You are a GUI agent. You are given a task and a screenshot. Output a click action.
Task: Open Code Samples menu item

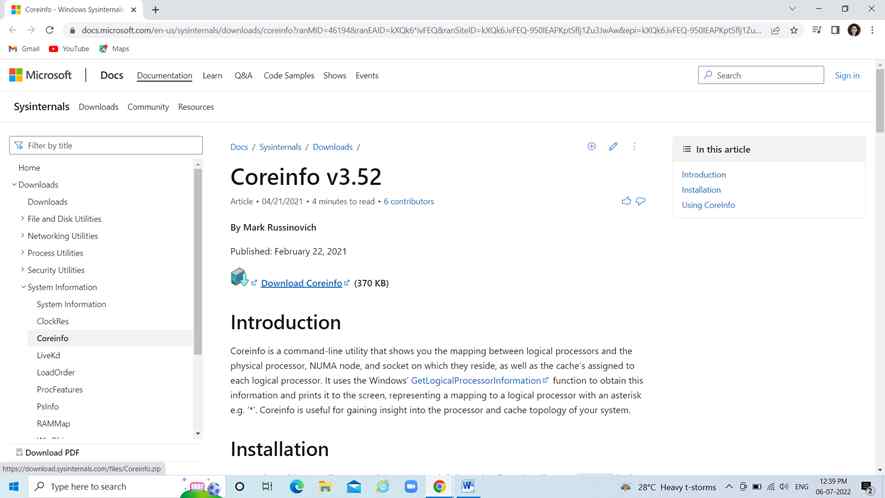pos(288,75)
